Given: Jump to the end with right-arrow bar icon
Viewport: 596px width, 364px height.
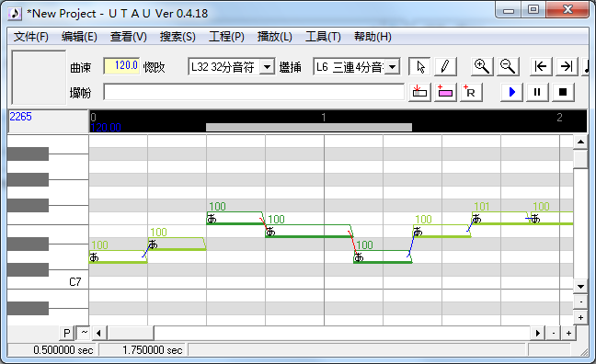Looking at the screenshot, I should coord(567,67).
